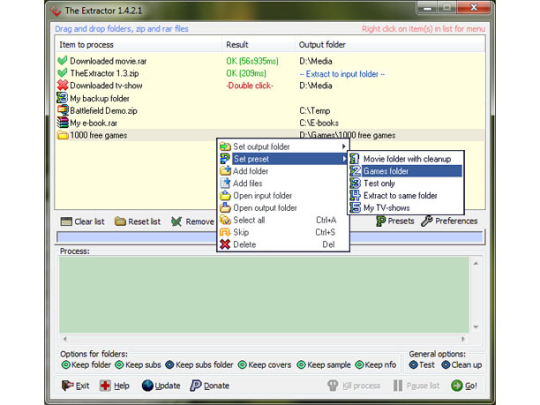Select the Battlefield Demo.zip list item
This screenshot has height=405, width=540.
(x=103, y=111)
